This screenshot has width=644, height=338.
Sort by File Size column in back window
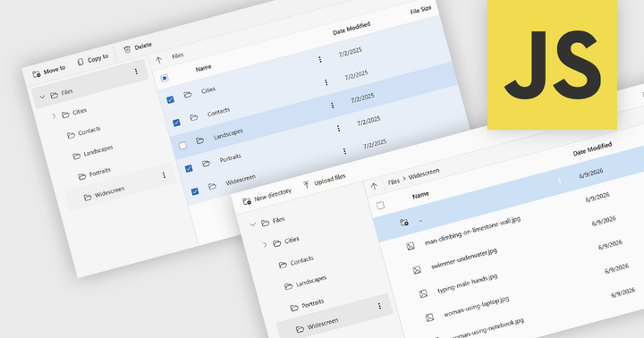[420, 10]
